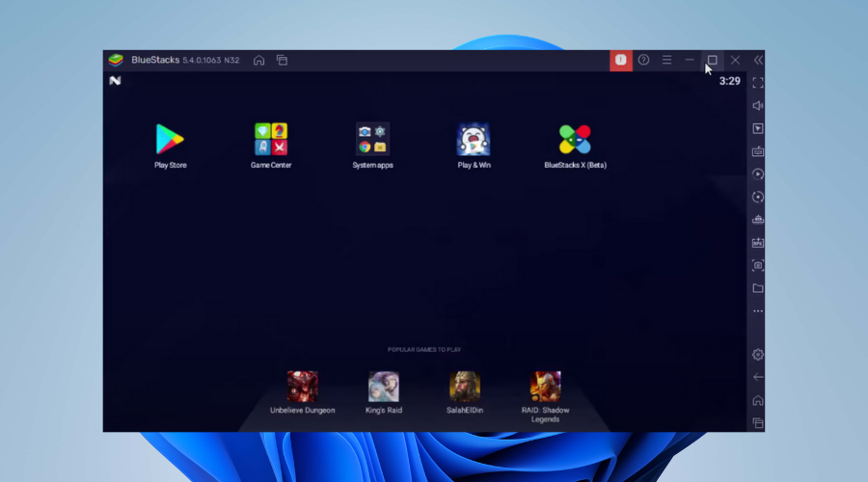
Task: Take a screenshot with camera icon
Action: 758,266
